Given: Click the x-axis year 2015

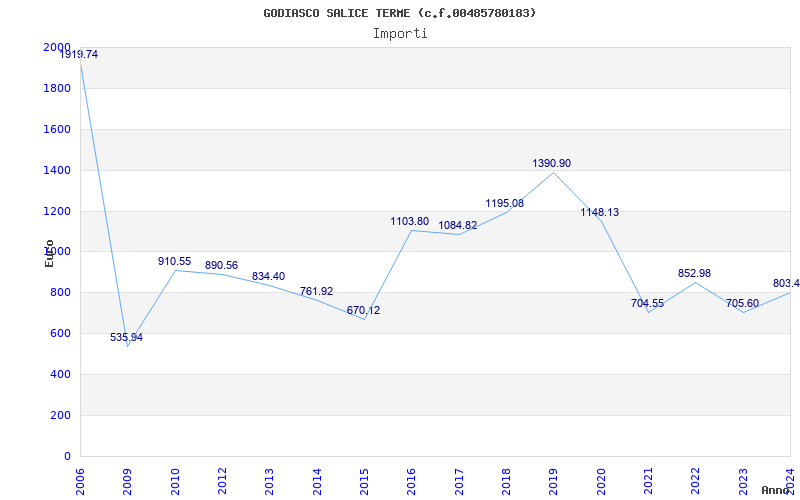Looking at the screenshot, I should [364, 481].
